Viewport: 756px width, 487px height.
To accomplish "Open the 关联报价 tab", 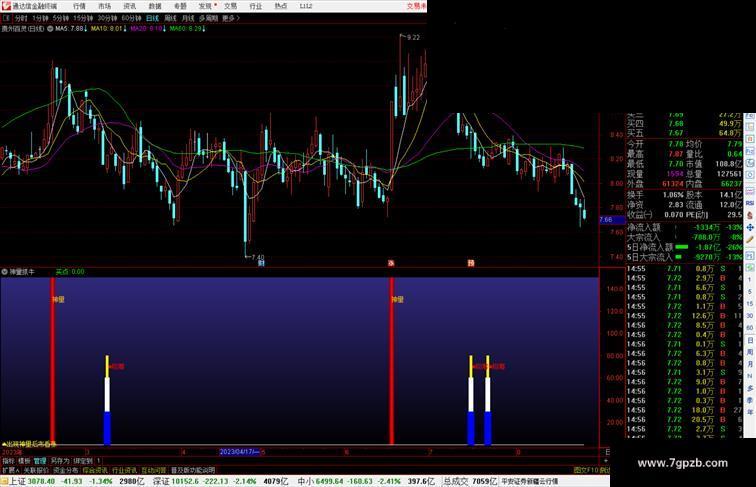I will tap(36, 470).
